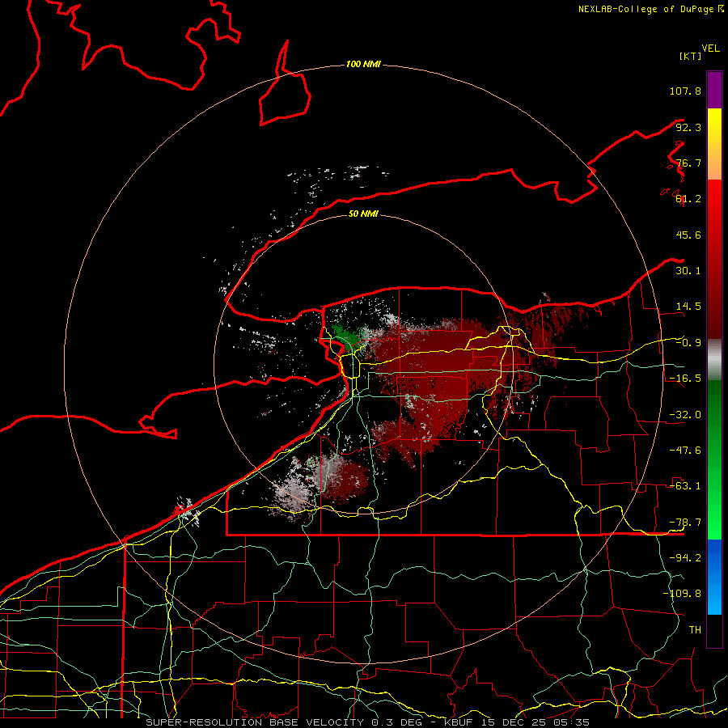Click the 76.7 velocity scale value
Viewport: 728px width, 728px height.
click(688, 163)
